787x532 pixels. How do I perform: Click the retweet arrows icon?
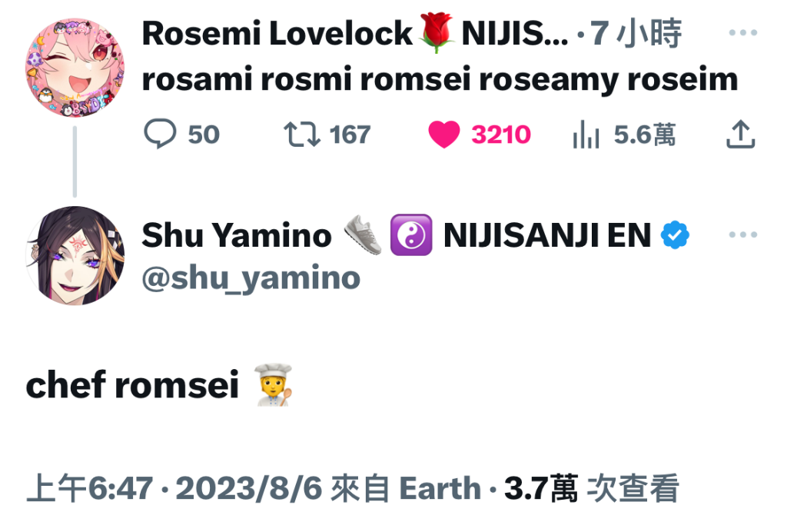(x=301, y=135)
